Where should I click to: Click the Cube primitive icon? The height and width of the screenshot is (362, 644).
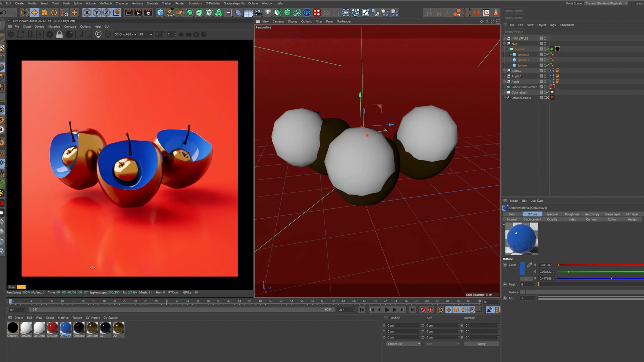(x=160, y=13)
